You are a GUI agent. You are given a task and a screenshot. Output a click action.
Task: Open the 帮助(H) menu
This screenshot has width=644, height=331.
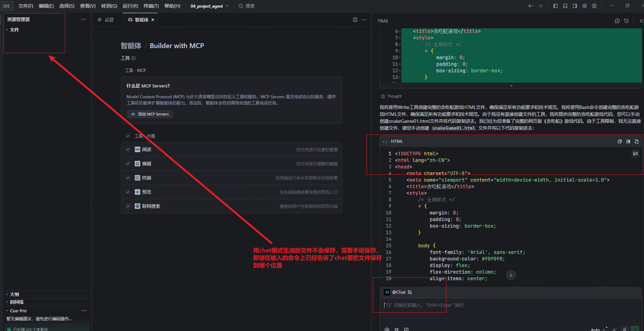(x=172, y=6)
